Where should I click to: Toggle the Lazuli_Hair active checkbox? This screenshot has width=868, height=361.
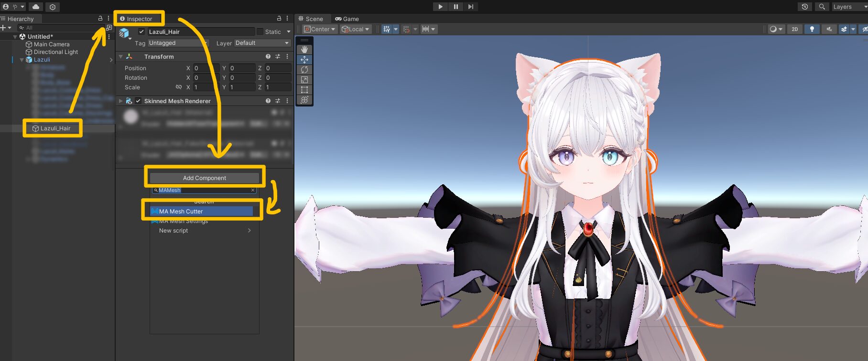(141, 32)
